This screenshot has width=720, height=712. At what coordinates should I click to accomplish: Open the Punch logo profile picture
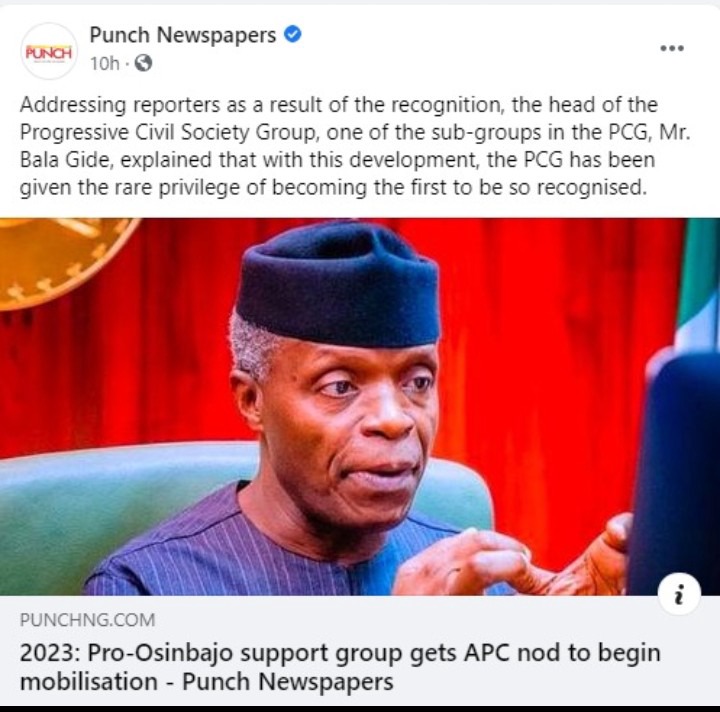[x=49, y=51]
